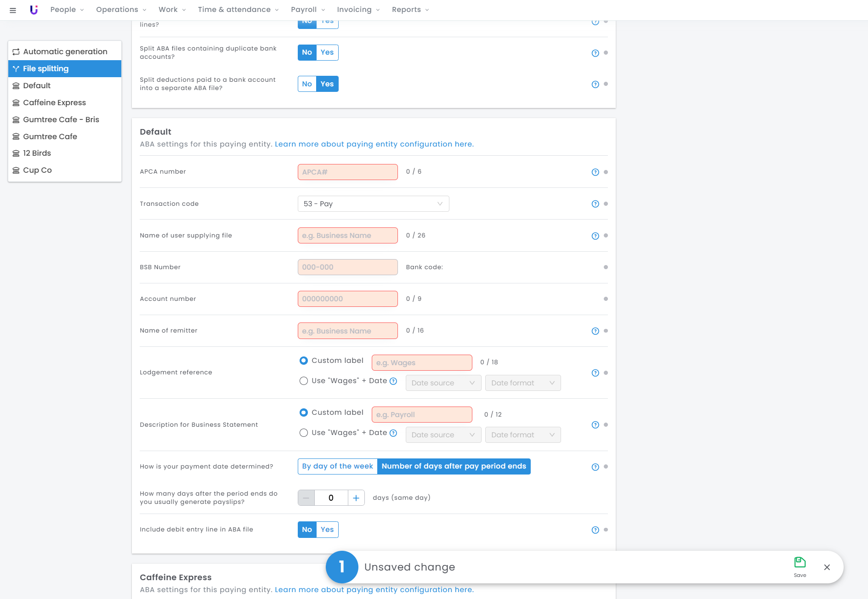Expand the Payroll menu
This screenshot has width=868, height=599.
coord(308,10)
